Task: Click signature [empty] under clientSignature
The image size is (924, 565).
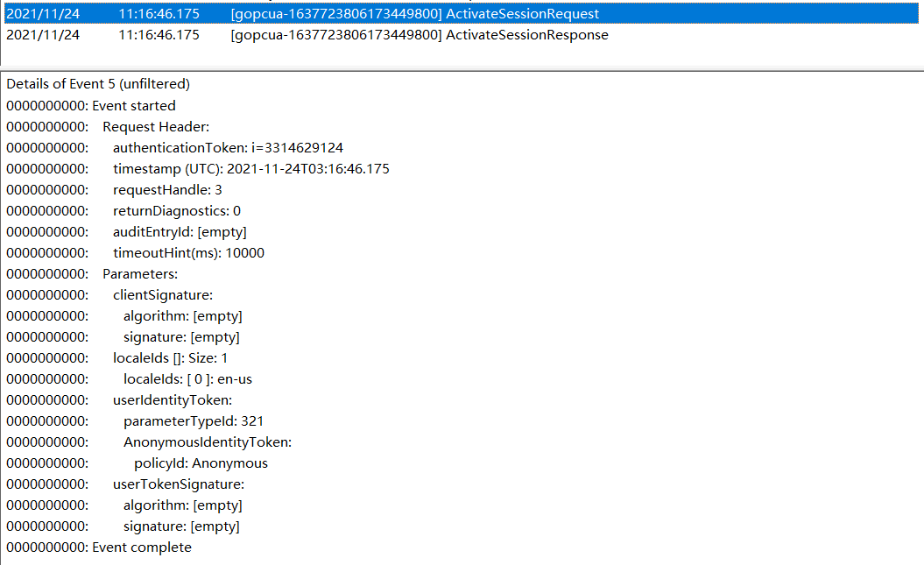Action: (123, 337)
